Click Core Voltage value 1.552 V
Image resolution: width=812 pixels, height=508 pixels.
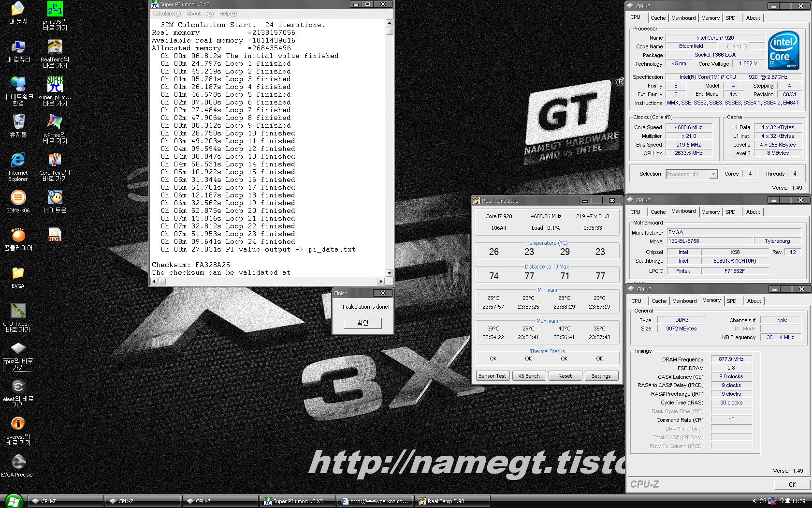748,63
